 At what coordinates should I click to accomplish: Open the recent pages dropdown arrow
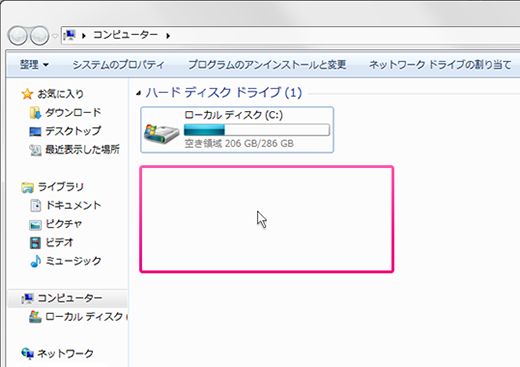[55, 36]
